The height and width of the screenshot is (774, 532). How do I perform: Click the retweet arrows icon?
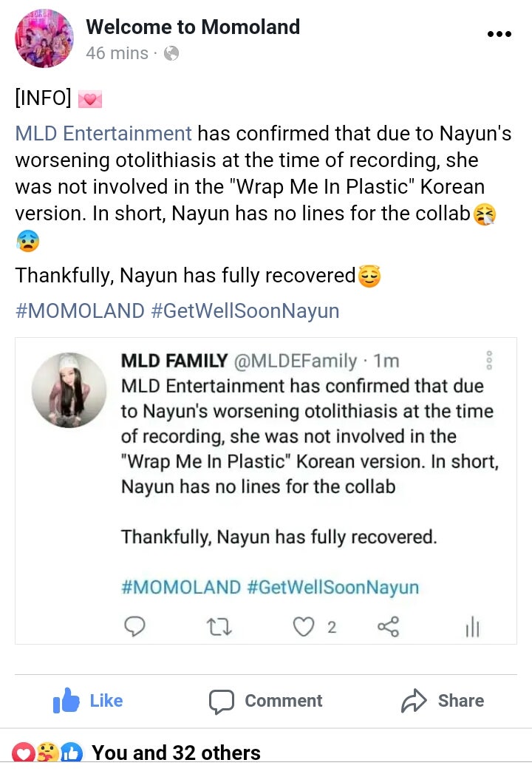(x=219, y=627)
